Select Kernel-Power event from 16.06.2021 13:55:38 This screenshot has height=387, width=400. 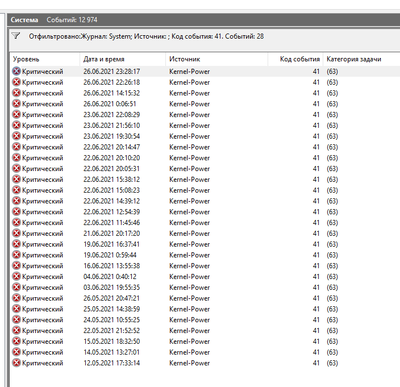tap(205, 265)
